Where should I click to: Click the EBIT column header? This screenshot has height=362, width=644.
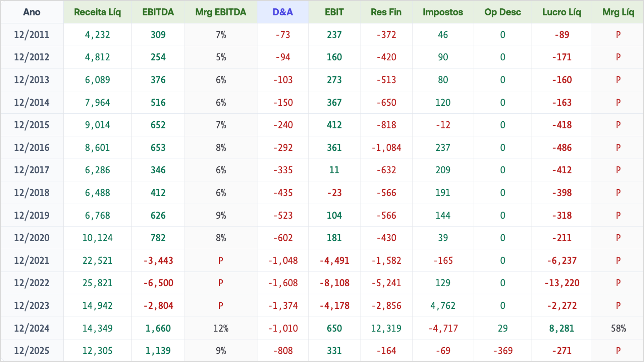click(334, 12)
